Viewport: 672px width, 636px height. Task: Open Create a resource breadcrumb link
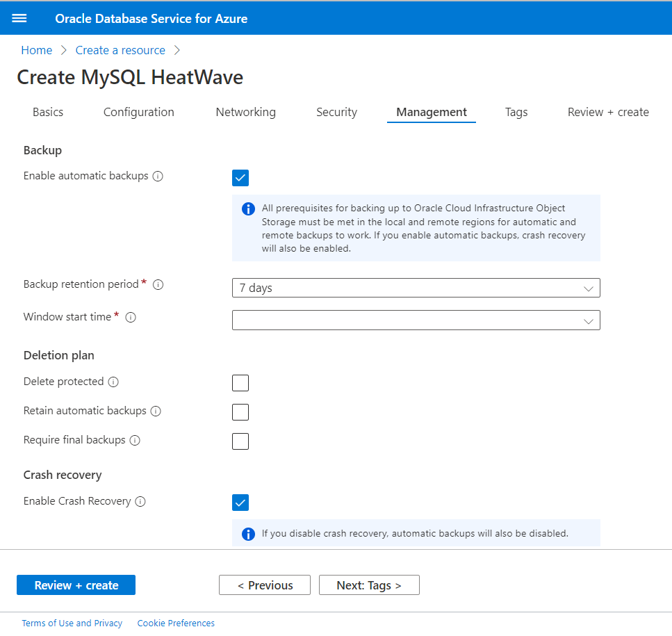(120, 50)
